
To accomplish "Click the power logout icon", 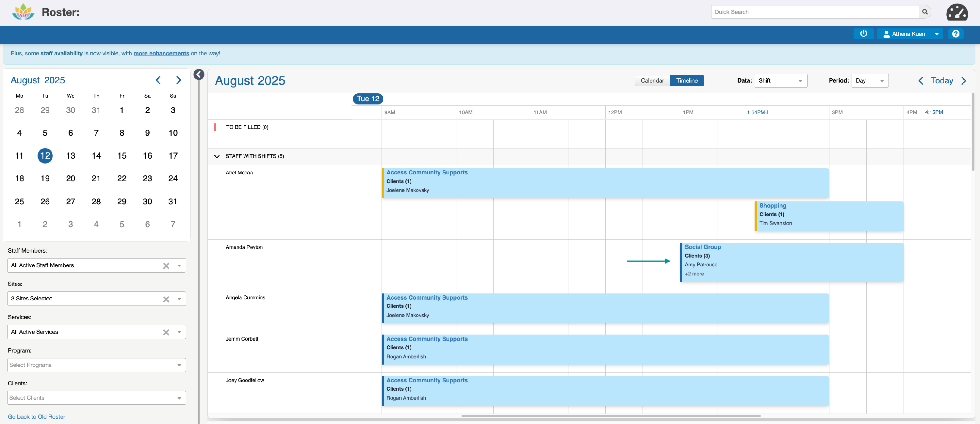I will coord(863,34).
